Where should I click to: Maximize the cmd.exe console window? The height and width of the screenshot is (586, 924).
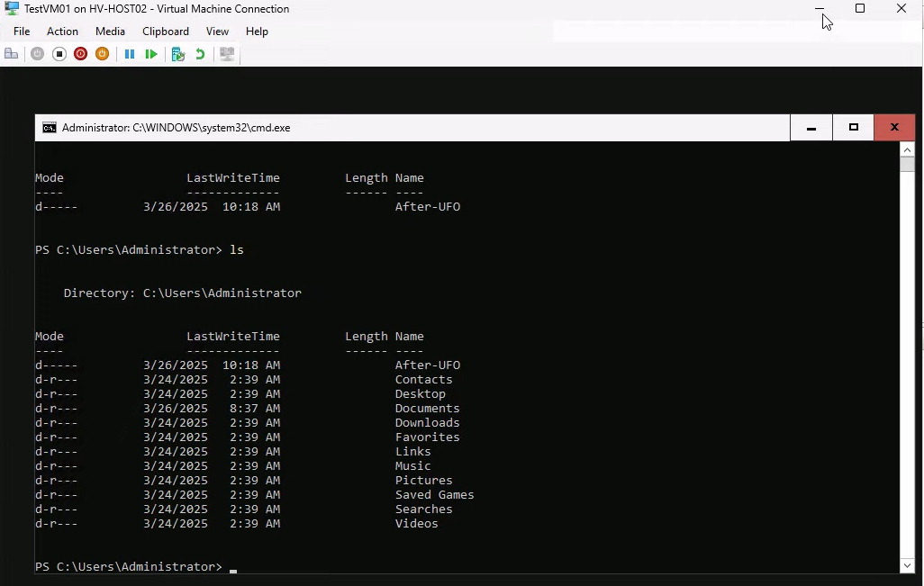(853, 128)
